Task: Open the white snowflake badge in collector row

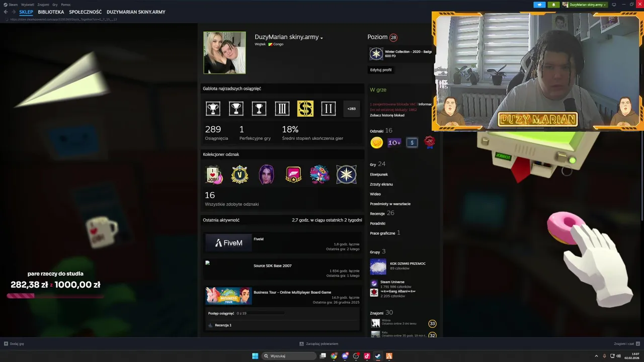Action: point(346,174)
